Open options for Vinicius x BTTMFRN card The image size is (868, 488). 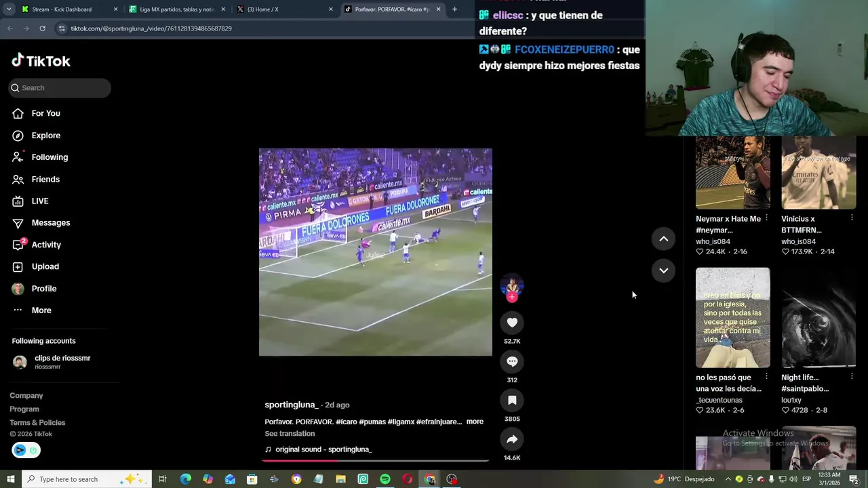[x=852, y=218]
